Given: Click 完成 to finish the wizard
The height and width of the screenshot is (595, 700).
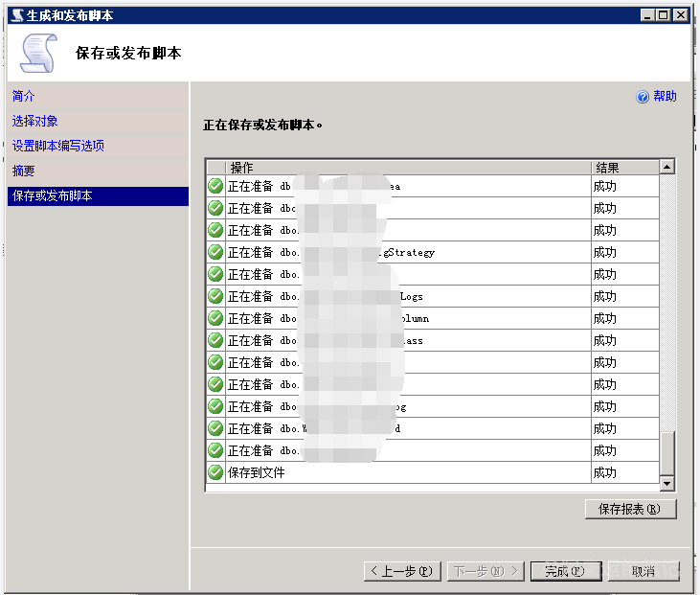Looking at the screenshot, I should 566,571.
